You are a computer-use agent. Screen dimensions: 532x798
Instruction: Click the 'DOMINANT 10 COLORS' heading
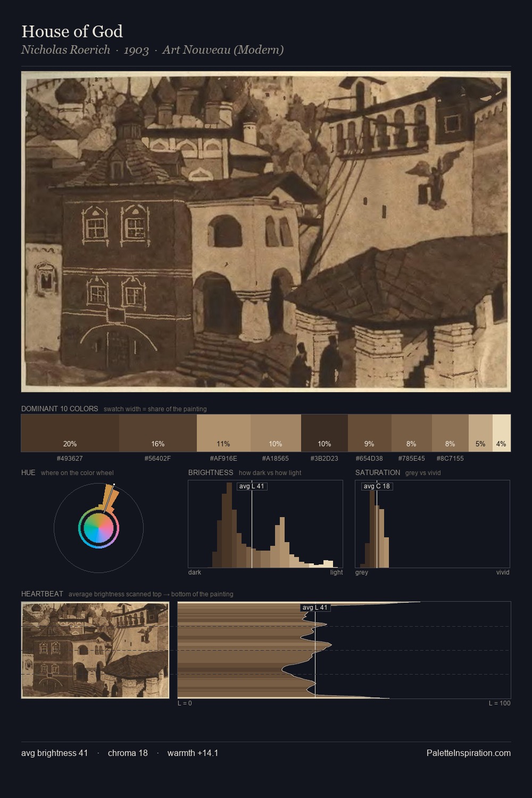[60, 409]
